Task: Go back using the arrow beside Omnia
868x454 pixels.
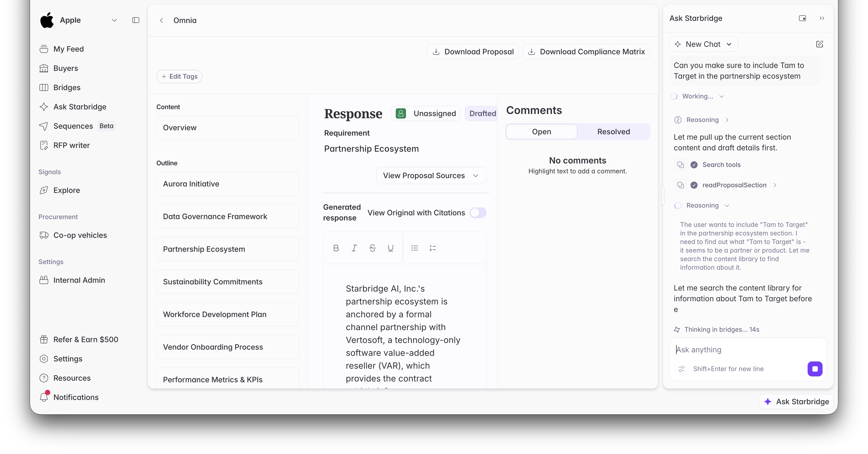Action: click(x=161, y=20)
